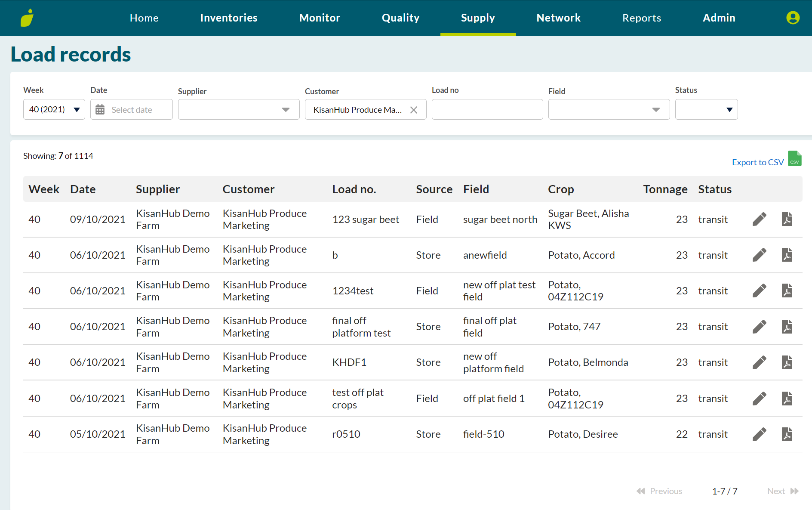Open the Status filter dropdown
812x510 pixels.
(707, 109)
